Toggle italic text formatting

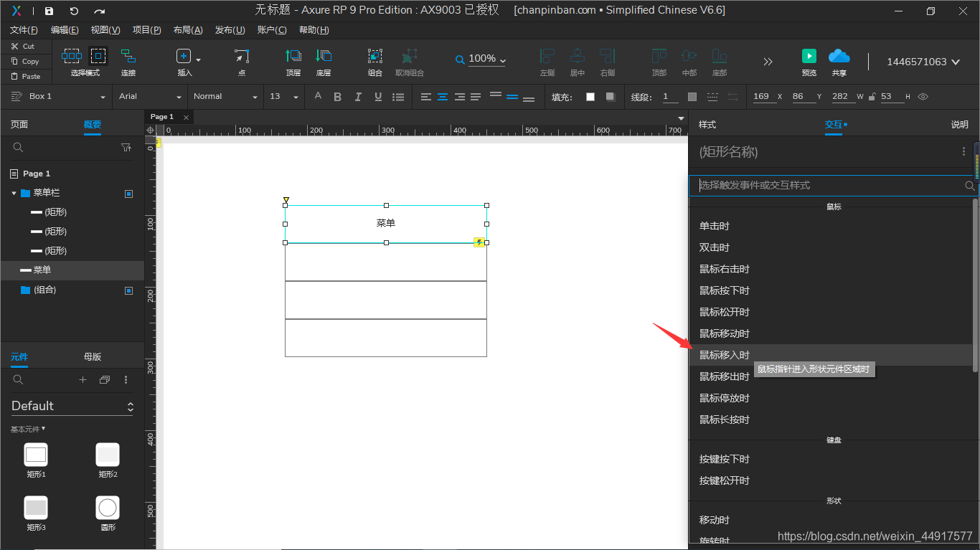pyautogui.click(x=358, y=97)
